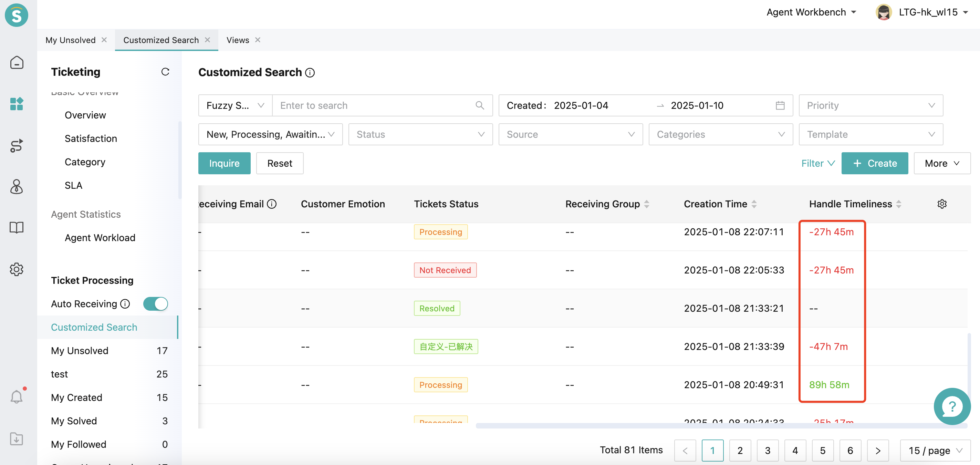Open the help chat bubble

[x=951, y=406]
